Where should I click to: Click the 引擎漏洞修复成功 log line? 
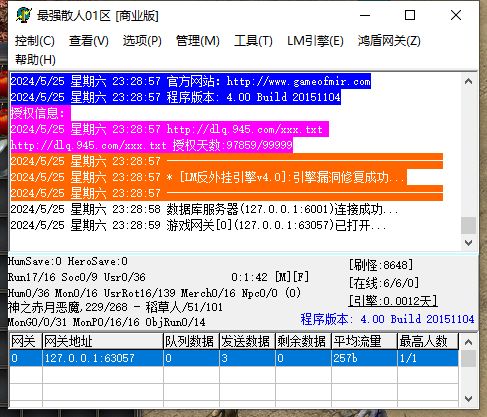pos(208,177)
